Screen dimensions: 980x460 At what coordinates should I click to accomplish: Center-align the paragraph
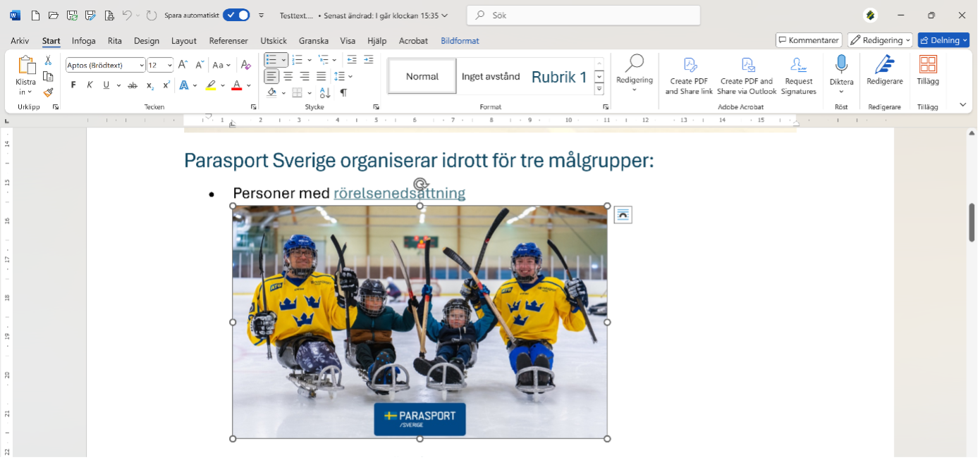288,76
